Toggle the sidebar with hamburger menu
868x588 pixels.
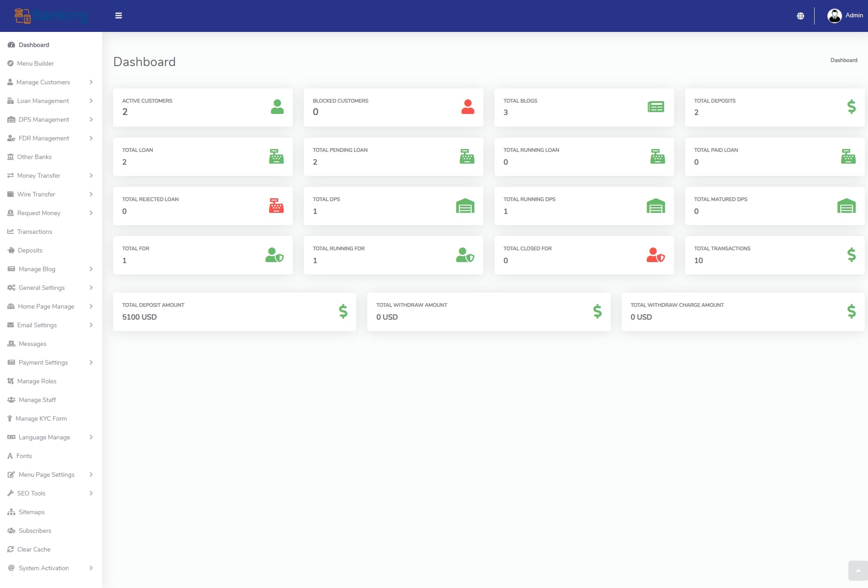119,15
